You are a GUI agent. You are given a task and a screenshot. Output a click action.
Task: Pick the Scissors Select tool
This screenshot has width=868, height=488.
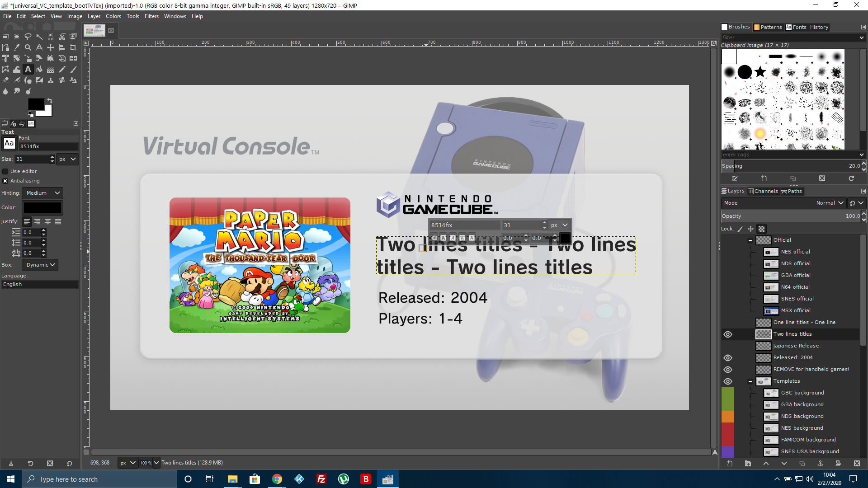click(x=62, y=37)
